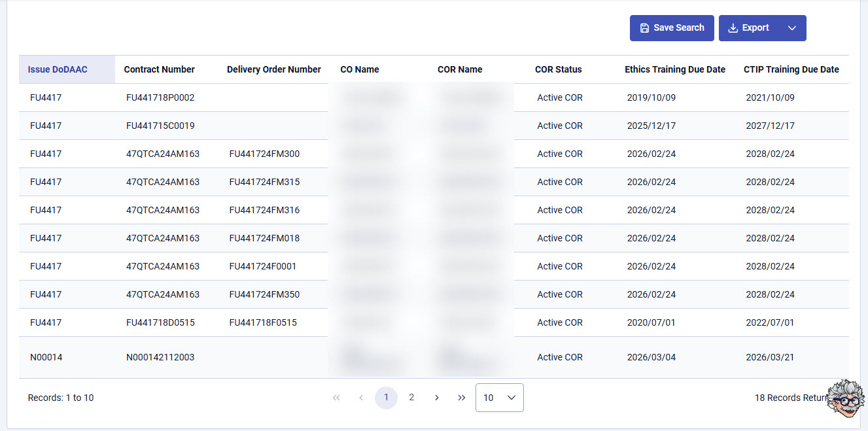868x431 pixels.
Task: Click the Save Search button
Action: click(672, 27)
